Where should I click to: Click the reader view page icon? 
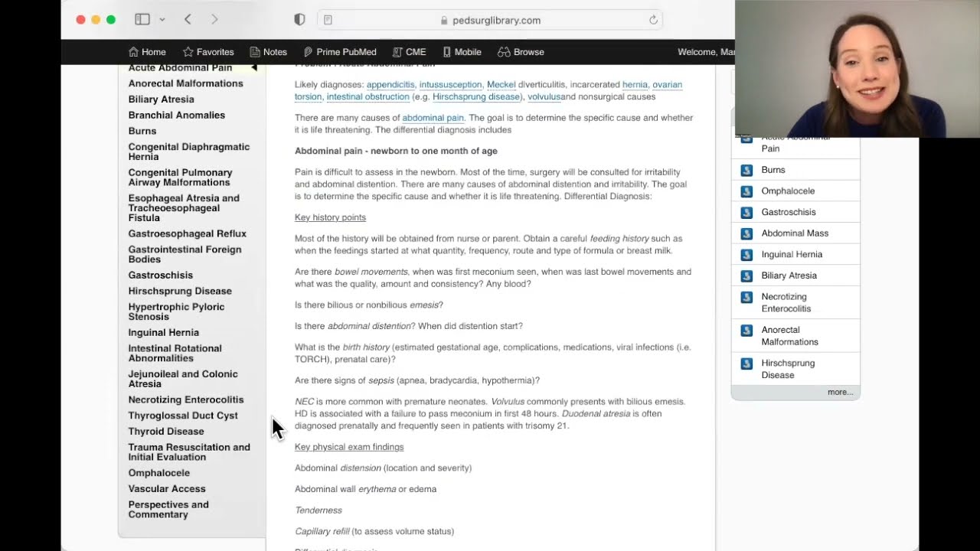pos(328,20)
